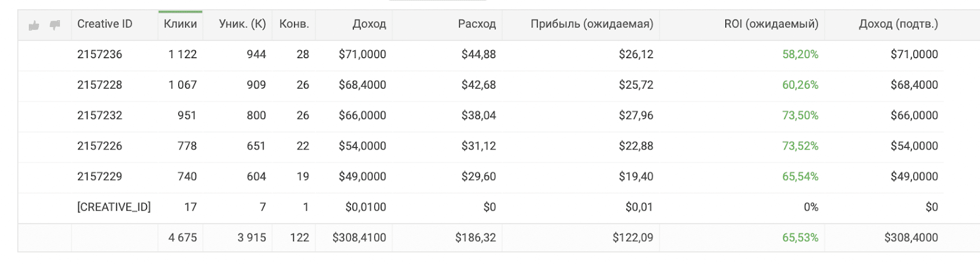Screen dimensions: 980x264
Task: Select the [CREATIVE_ID] placeholder row
Action: (x=480, y=208)
